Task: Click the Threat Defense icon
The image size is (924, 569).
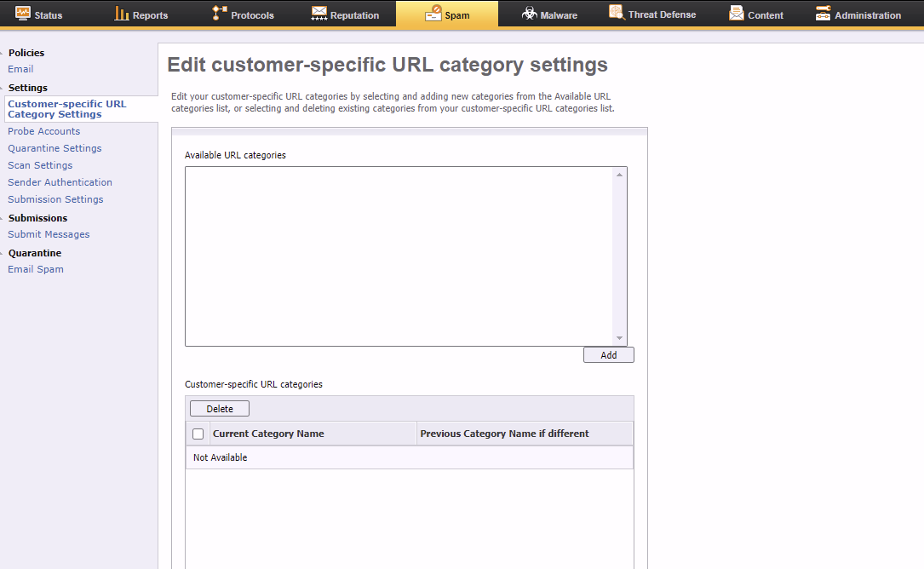Action: 616,14
